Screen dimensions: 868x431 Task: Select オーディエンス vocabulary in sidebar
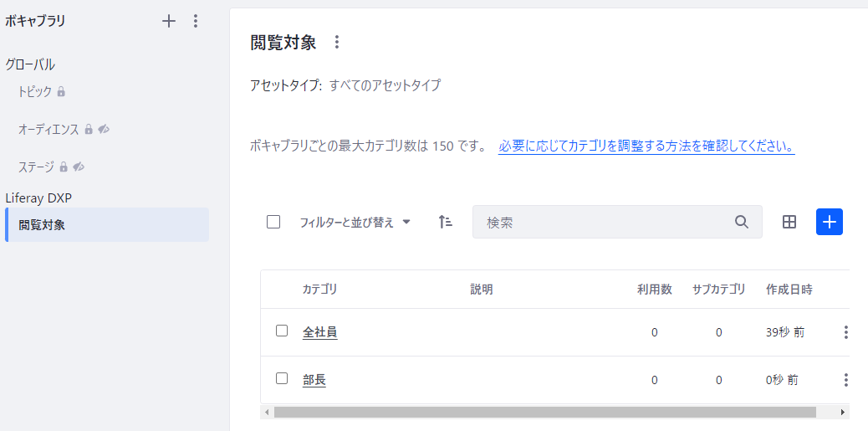[49, 129]
